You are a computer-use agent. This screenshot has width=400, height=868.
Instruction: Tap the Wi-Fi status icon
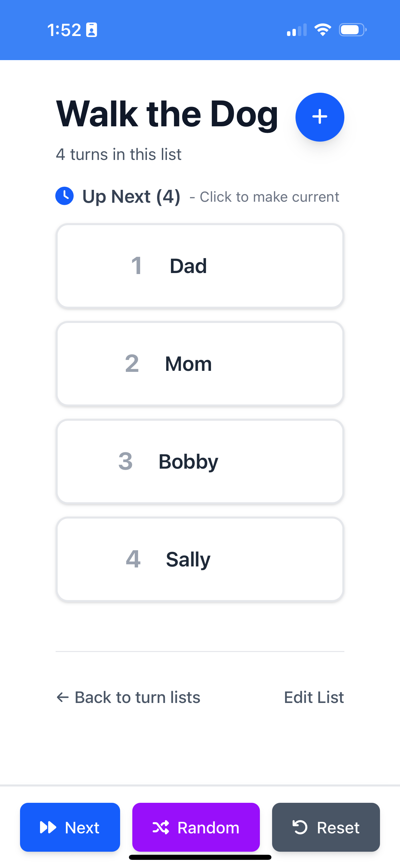322,30
